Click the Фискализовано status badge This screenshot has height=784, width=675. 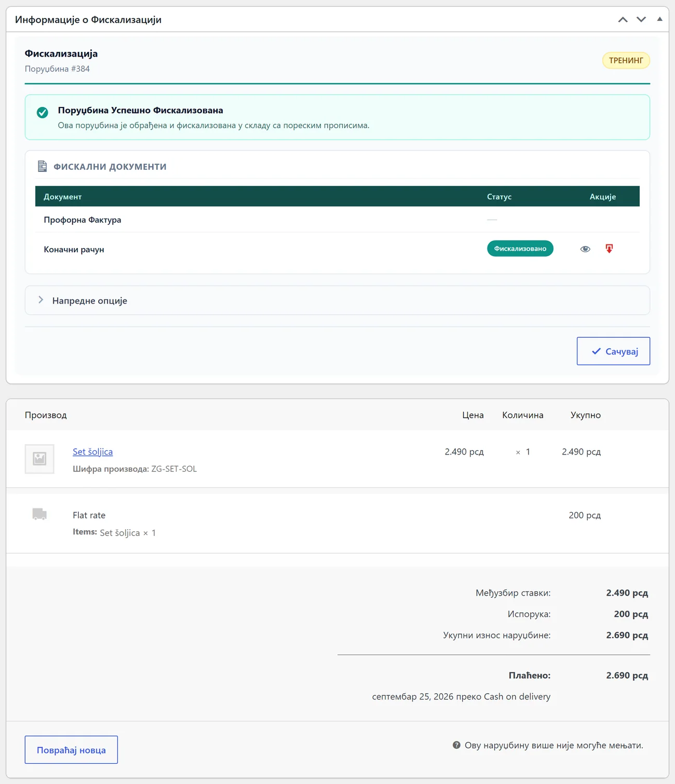tap(520, 249)
